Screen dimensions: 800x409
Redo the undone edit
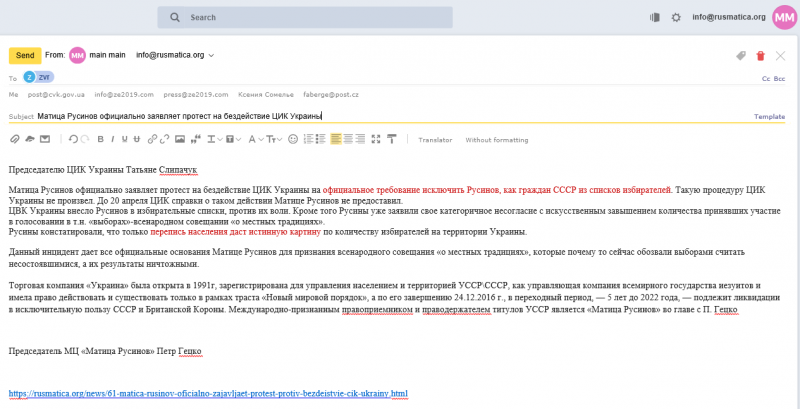point(85,139)
